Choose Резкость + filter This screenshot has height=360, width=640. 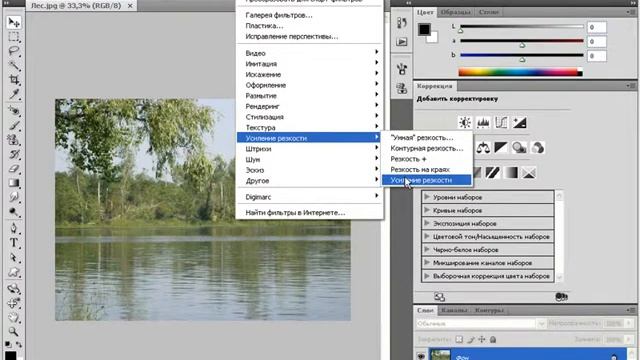[x=427, y=159]
